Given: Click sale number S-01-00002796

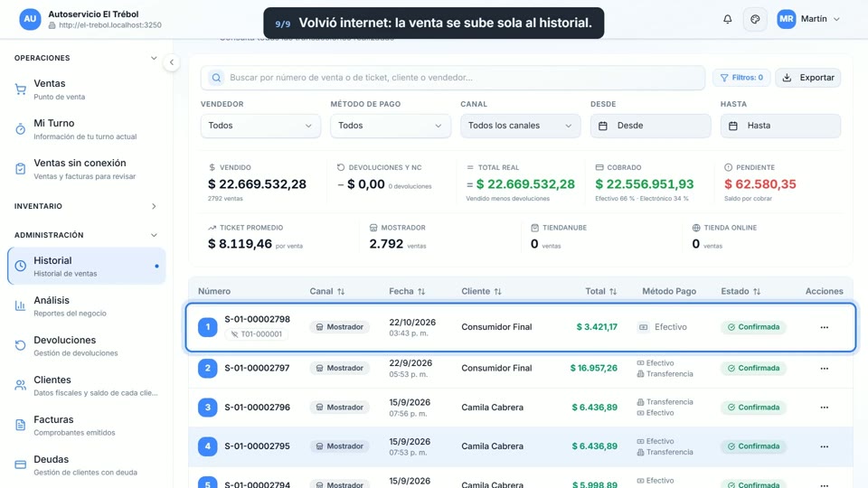Looking at the screenshot, I should point(257,408).
